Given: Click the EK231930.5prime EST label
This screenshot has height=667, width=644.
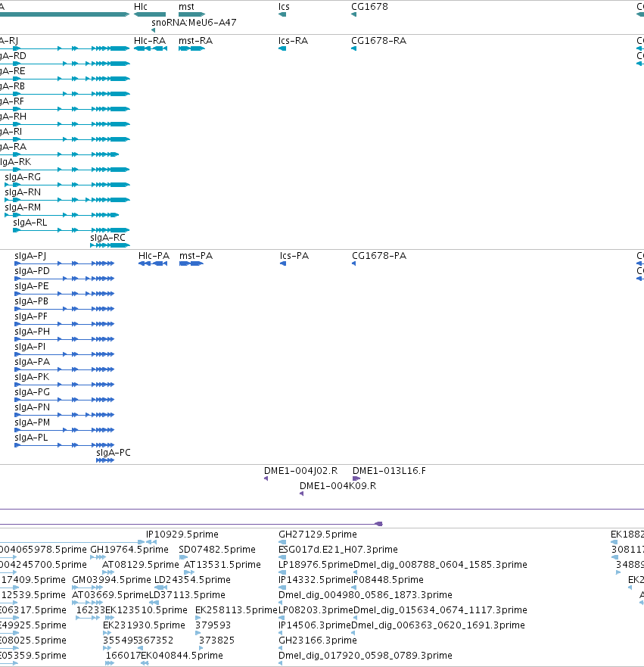Looking at the screenshot, I should (144, 625).
